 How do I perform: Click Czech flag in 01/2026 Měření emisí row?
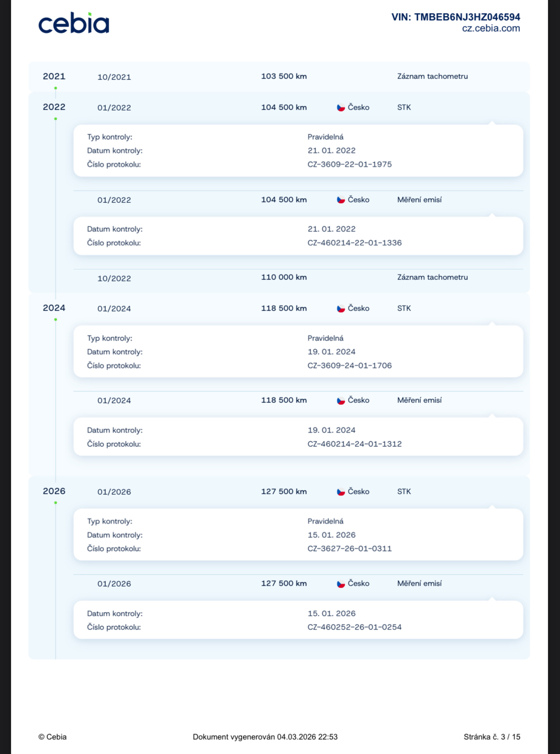(341, 584)
